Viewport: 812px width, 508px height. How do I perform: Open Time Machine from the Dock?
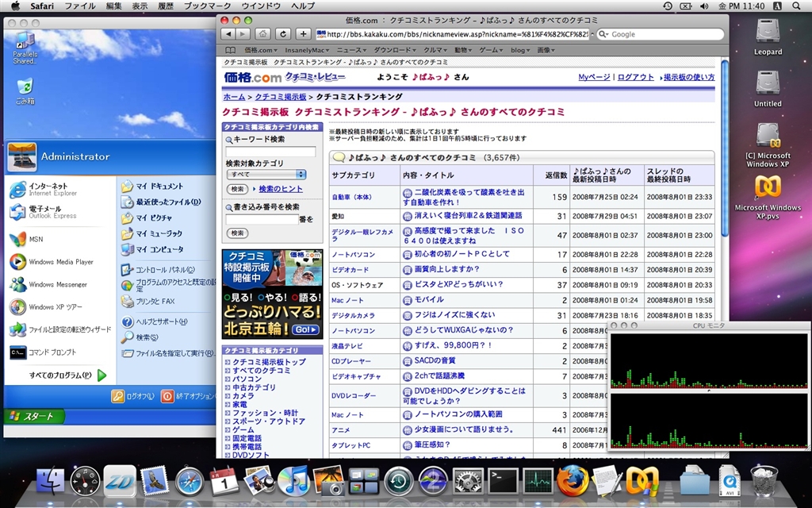point(398,481)
